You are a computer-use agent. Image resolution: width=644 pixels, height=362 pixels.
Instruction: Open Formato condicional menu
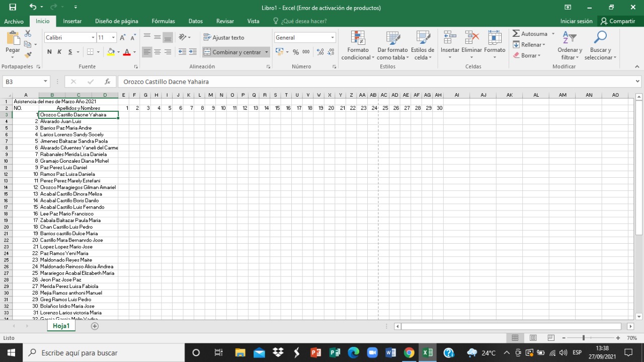358,45
